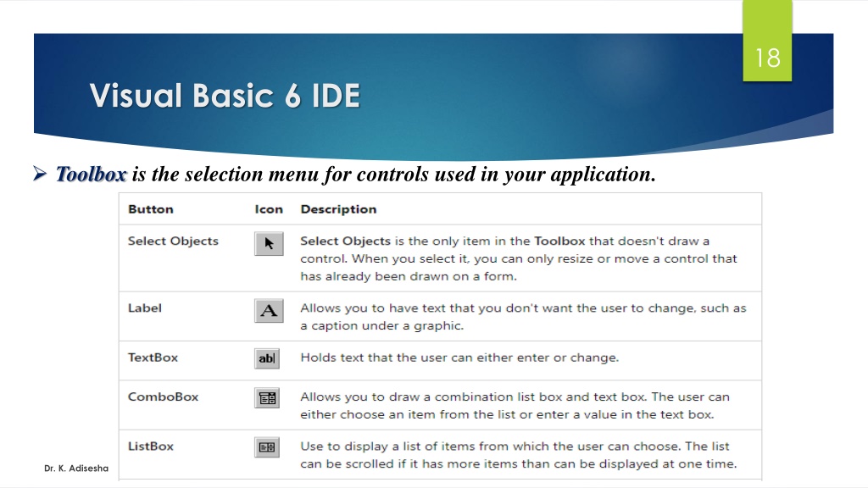Click the Select Objects arrow icon
868x488 pixels.
click(269, 243)
